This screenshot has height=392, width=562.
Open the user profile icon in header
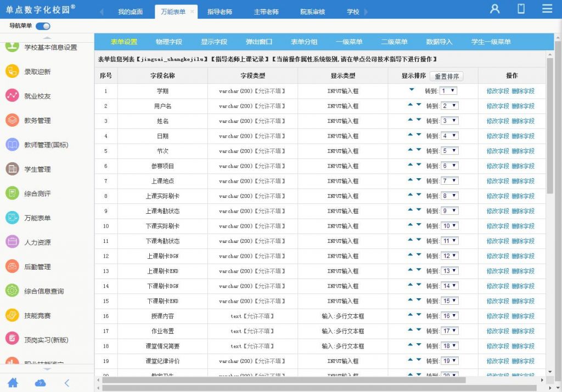[495, 9]
